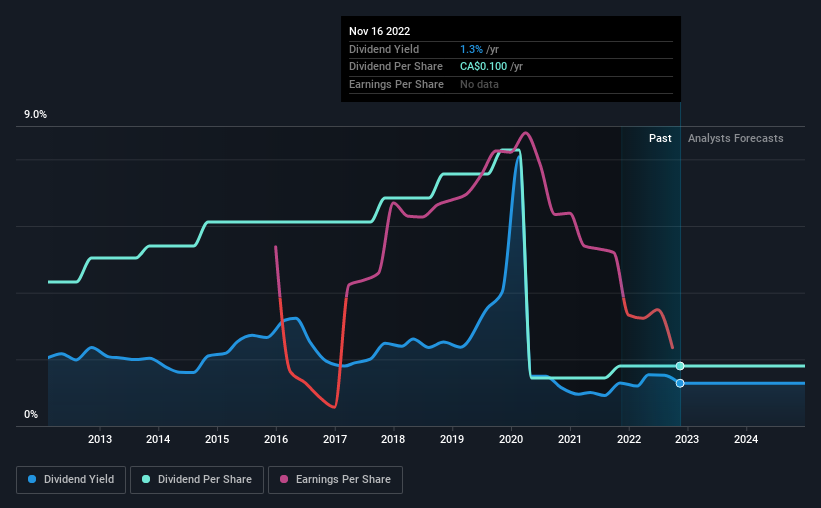The height and width of the screenshot is (508, 821).
Task: Click the 2023 x-axis label
Action: click(686, 439)
